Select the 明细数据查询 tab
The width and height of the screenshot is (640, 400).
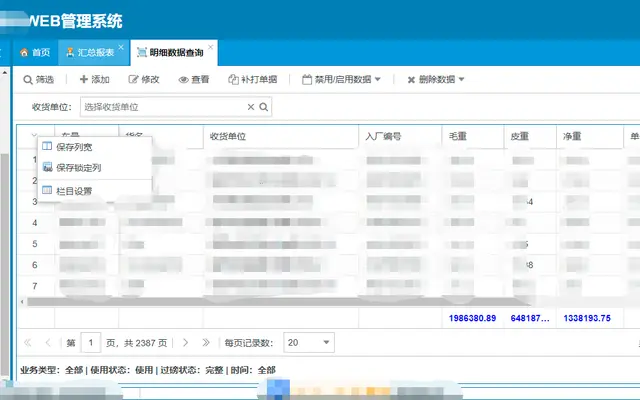pyautogui.click(x=174, y=53)
